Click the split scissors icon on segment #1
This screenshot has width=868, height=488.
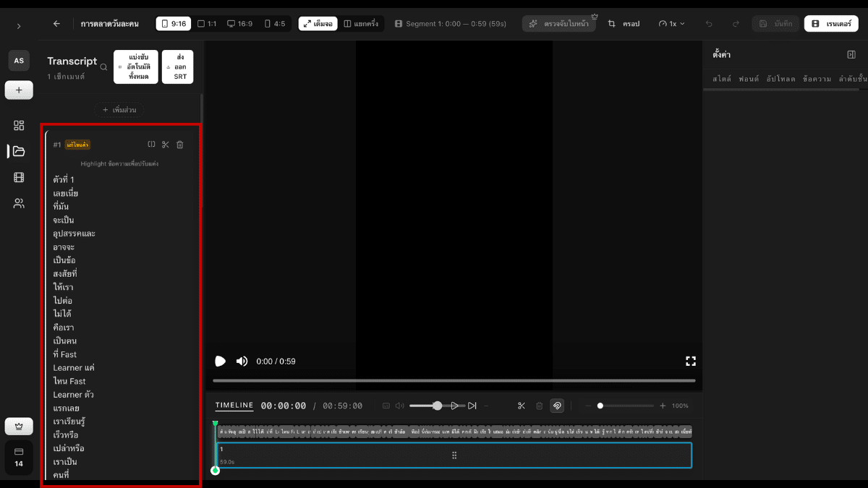[x=166, y=145]
